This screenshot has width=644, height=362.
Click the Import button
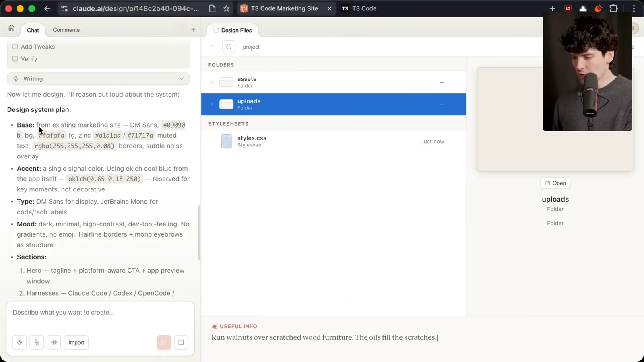coord(76,342)
